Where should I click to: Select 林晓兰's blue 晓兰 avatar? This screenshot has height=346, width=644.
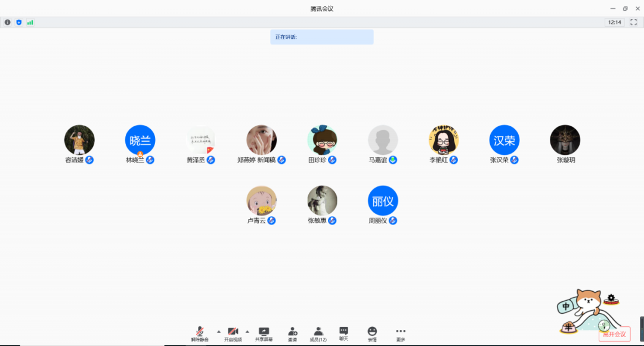[140, 140]
